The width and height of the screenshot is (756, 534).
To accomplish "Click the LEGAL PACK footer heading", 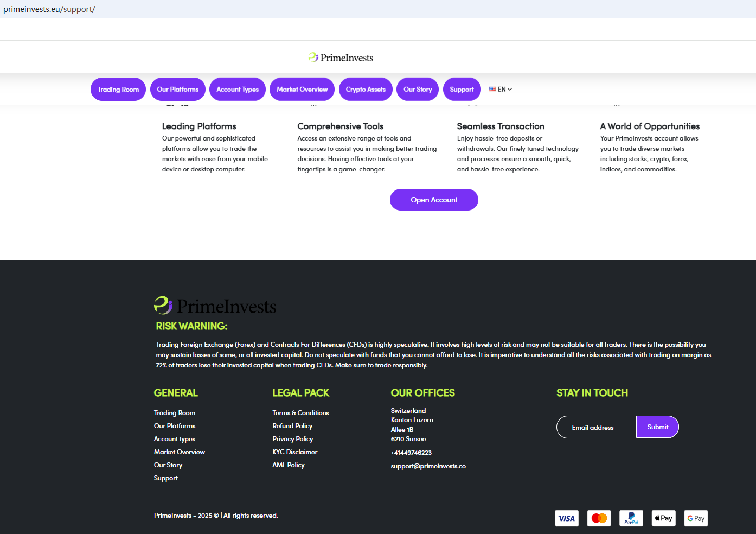I will [x=301, y=393].
